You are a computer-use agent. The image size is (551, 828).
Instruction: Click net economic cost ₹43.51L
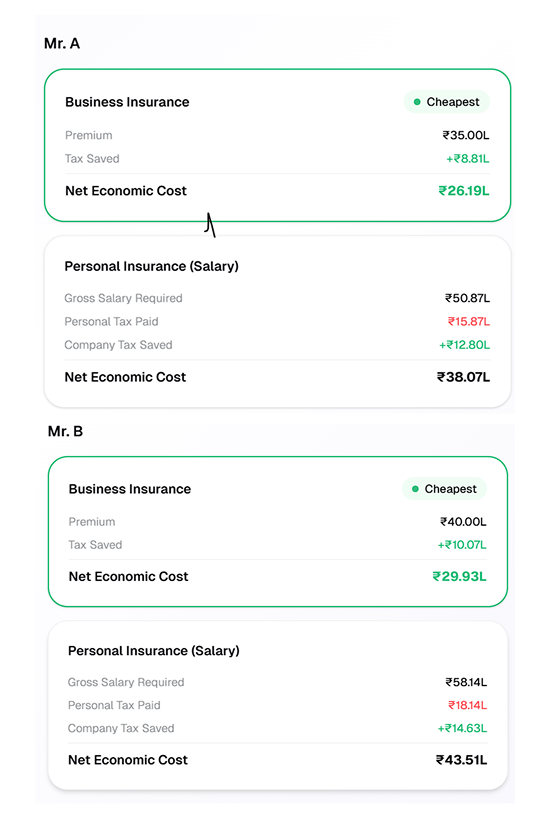461,760
